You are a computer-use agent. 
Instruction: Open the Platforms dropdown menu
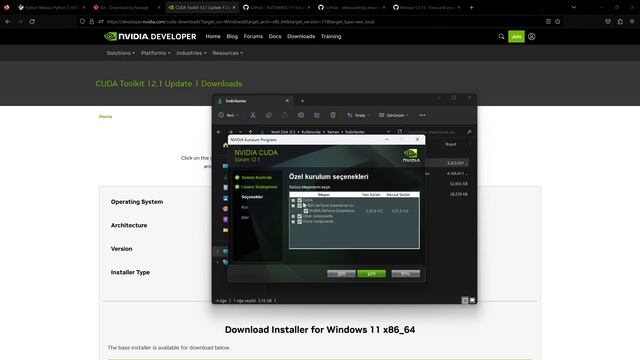point(156,53)
